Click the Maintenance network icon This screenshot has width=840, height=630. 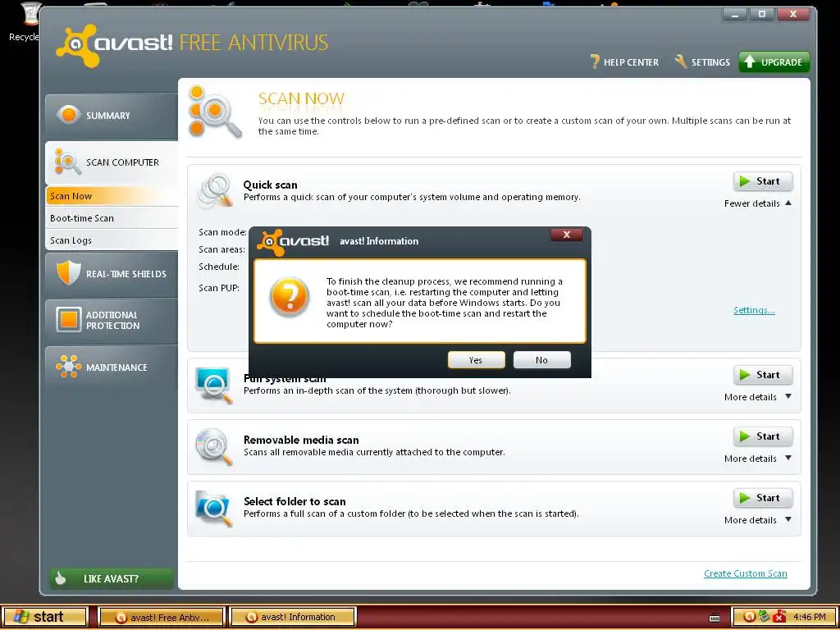pyautogui.click(x=69, y=367)
